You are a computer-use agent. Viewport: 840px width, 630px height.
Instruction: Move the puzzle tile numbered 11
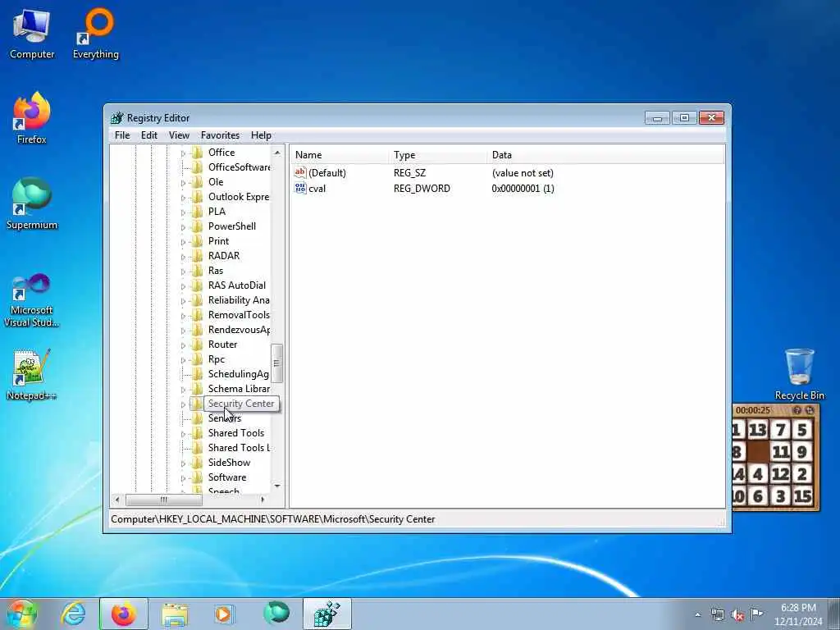(780, 452)
